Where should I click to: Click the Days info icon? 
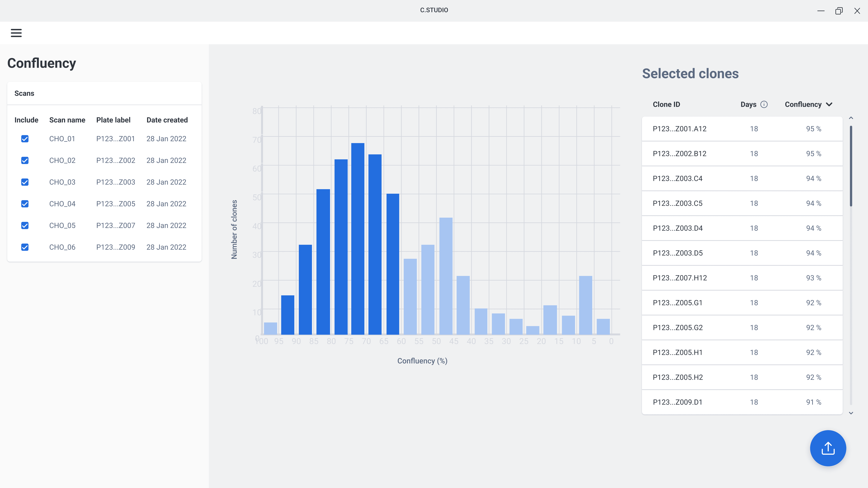(x=764, y=104)
